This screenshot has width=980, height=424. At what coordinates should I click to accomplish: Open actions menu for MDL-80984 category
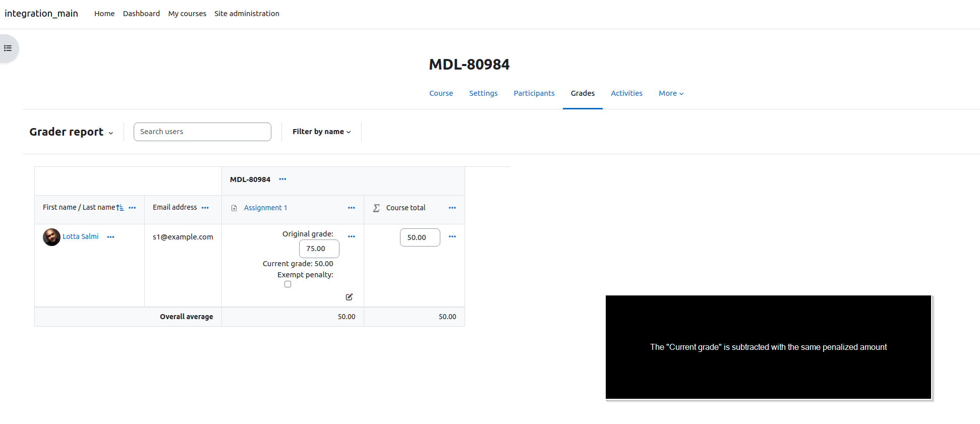pos(282,179)
